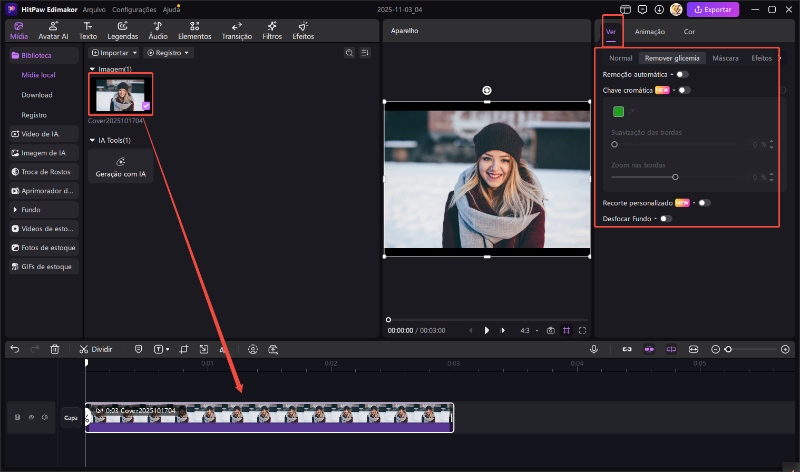This screenshot has height=472, width=800.
Task: Open the Elementos panel
Action: click(x=194, y=31)
